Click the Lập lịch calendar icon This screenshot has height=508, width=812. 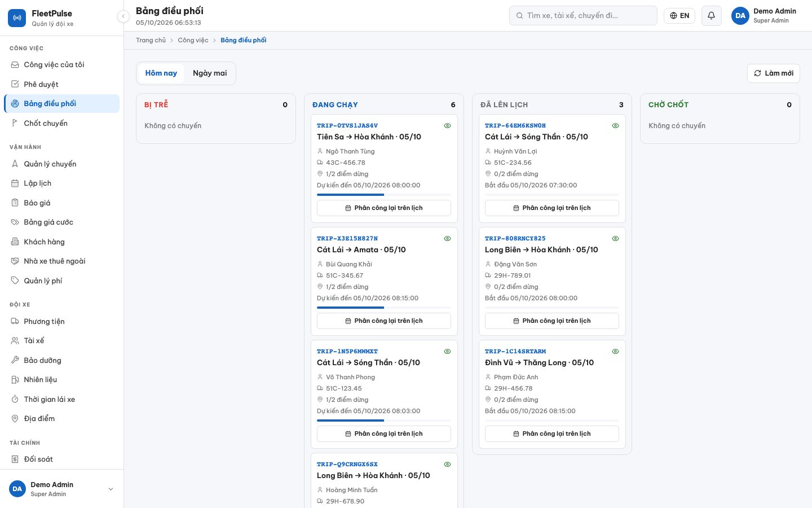[15, 183]
